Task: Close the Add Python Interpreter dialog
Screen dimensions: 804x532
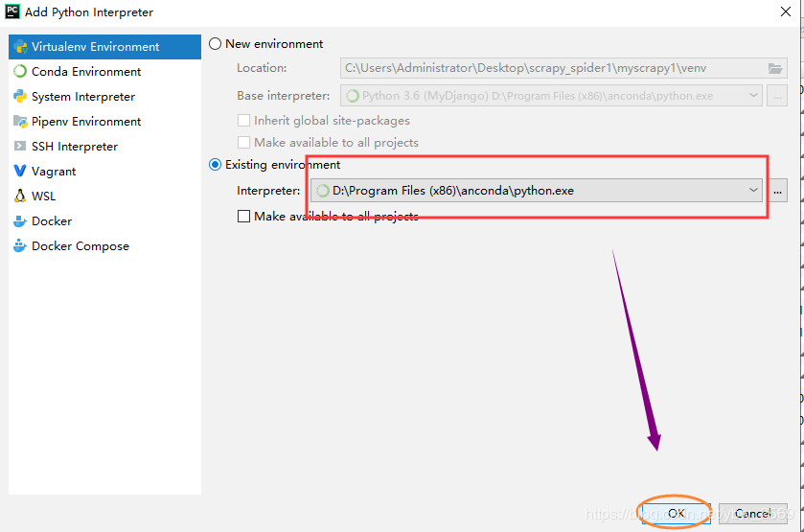Action: [786, 12]
